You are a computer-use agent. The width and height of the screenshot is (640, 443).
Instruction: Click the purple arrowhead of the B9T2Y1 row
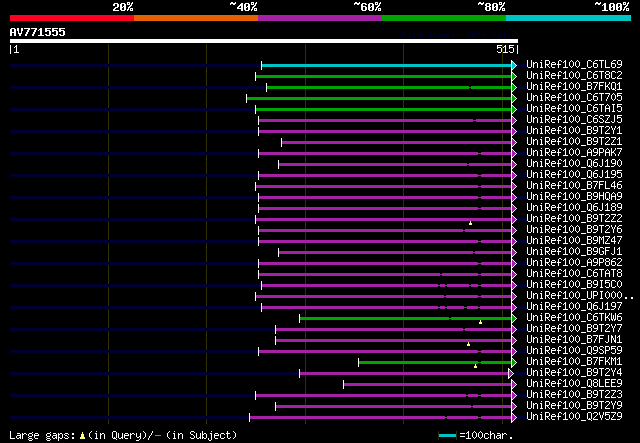(514, 131)
